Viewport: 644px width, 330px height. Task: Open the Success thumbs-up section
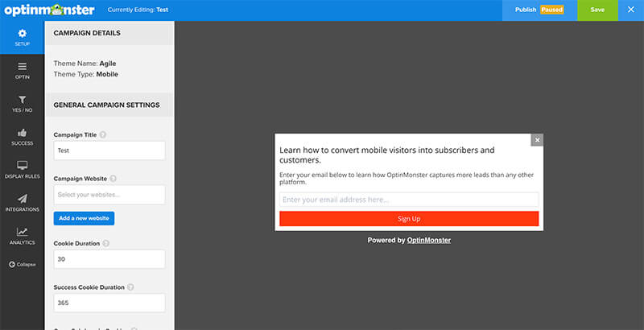coord(23,137)
